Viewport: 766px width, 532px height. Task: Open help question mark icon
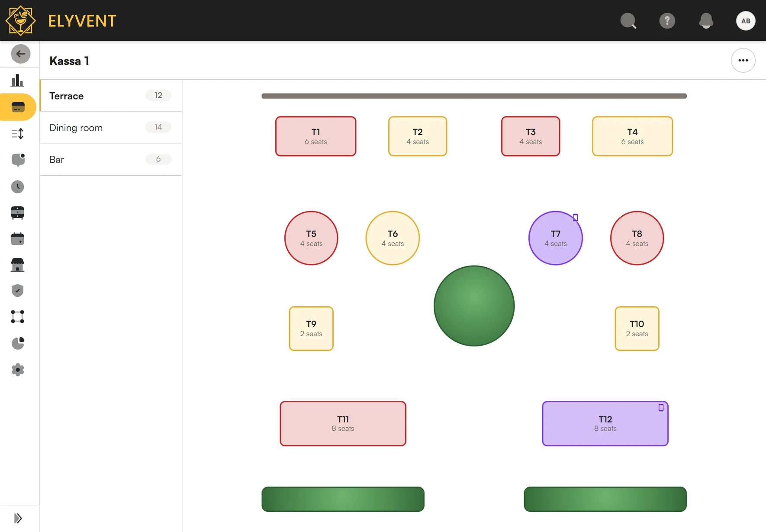tap(667, 21)
